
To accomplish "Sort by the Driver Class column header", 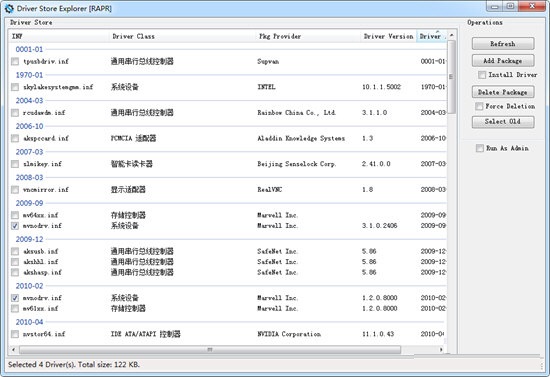I will [x=182, y=36].
